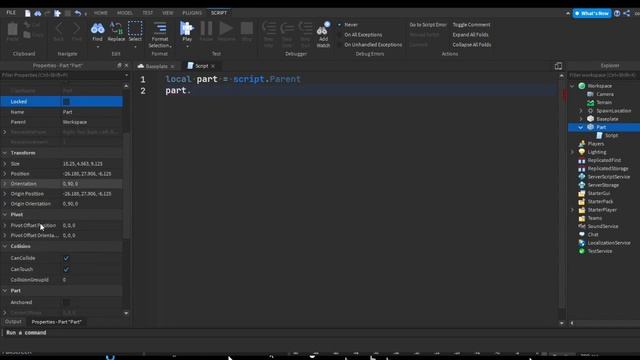Expand the StarterPlayer tree node

(572, 210)
